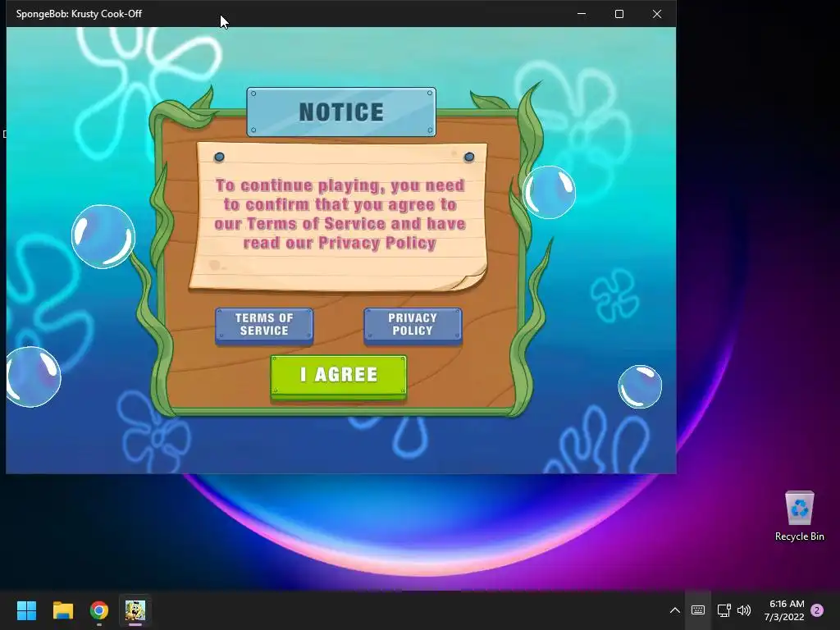Click the SpongeBob: Krusty Cook-Off window title
Viewport: 840px width, 630px height.
[79, 14]
